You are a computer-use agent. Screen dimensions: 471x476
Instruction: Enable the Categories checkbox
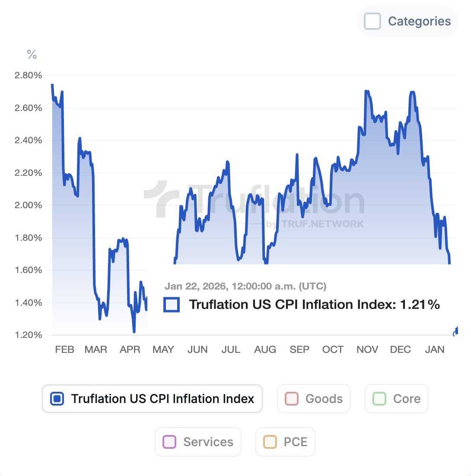[372, 21]
